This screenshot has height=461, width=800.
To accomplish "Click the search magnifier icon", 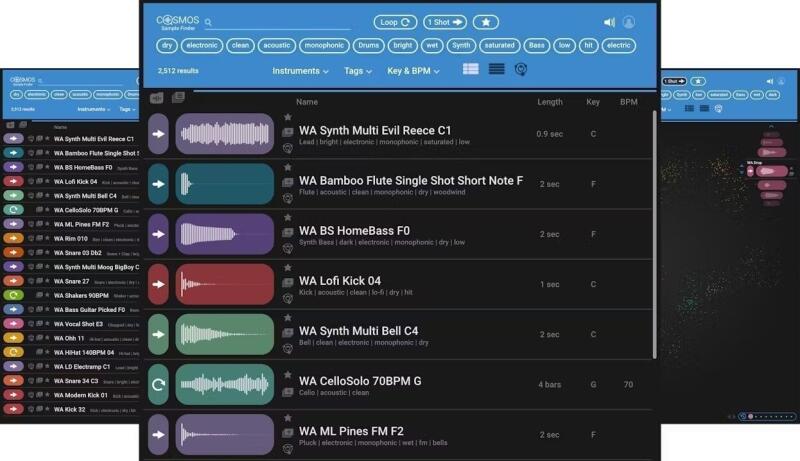I will click(208, 22).
